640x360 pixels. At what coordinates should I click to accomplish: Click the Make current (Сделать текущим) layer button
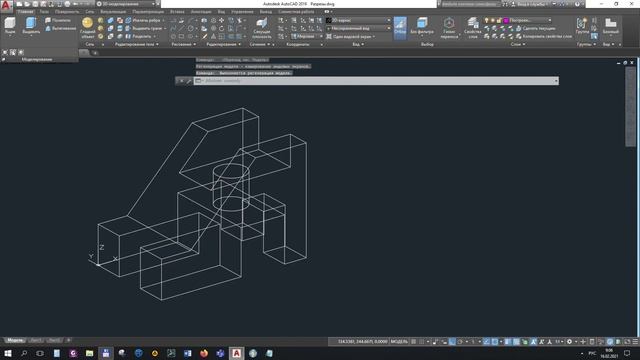(536, 28)
